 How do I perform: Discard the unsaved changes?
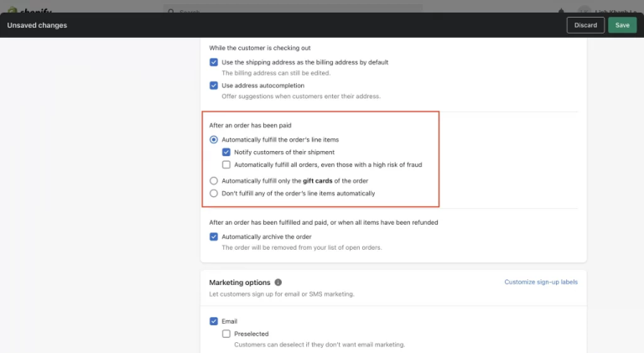(585, 25)
